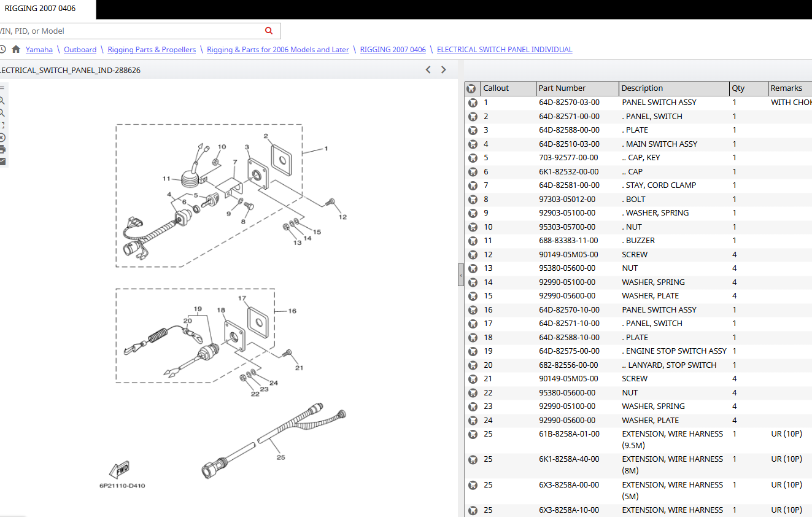Click callout 1 on the diagram

point(326,149)
